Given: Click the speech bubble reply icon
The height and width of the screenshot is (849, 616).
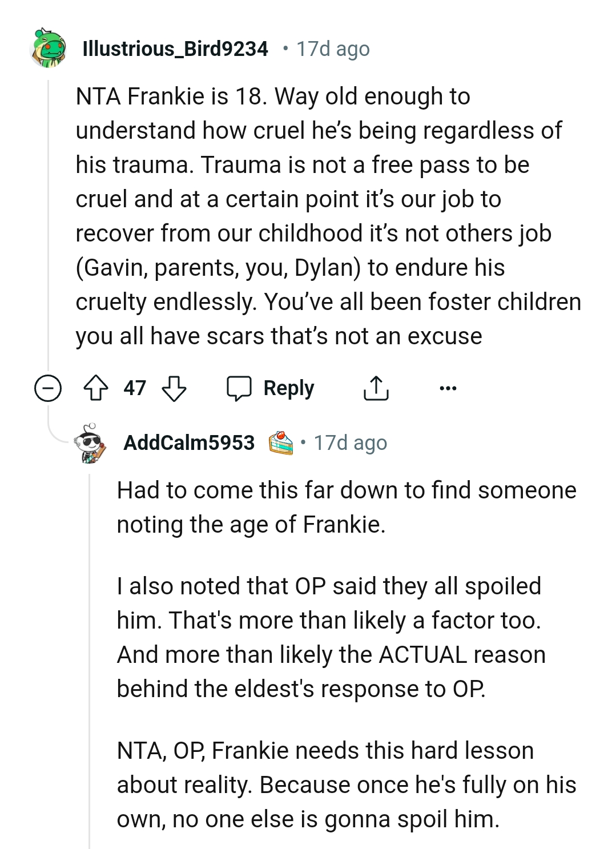Looking at the screenshot, I should (239, 389).
